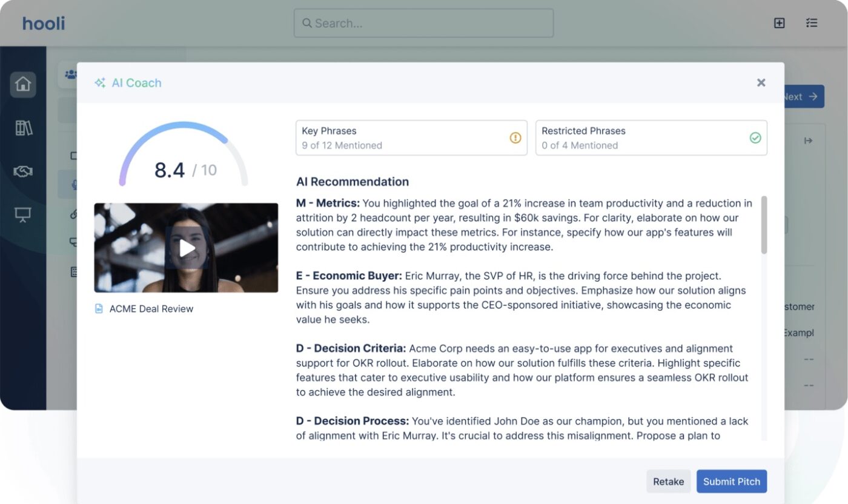Open the checklist tasks icon
Image resolution: width=848 pixels, height=504 pixels.
coord(812,23)
